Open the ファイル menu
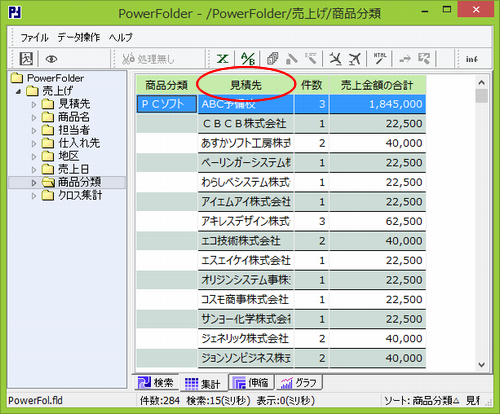Image resolution: width=500 pixels, height=414 pixels. [35, 37]
